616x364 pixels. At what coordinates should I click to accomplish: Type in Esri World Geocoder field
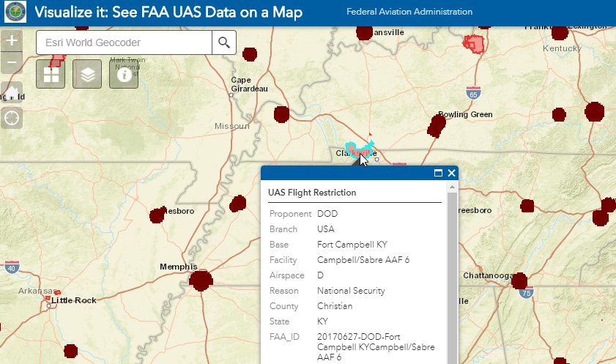[125, 42]
